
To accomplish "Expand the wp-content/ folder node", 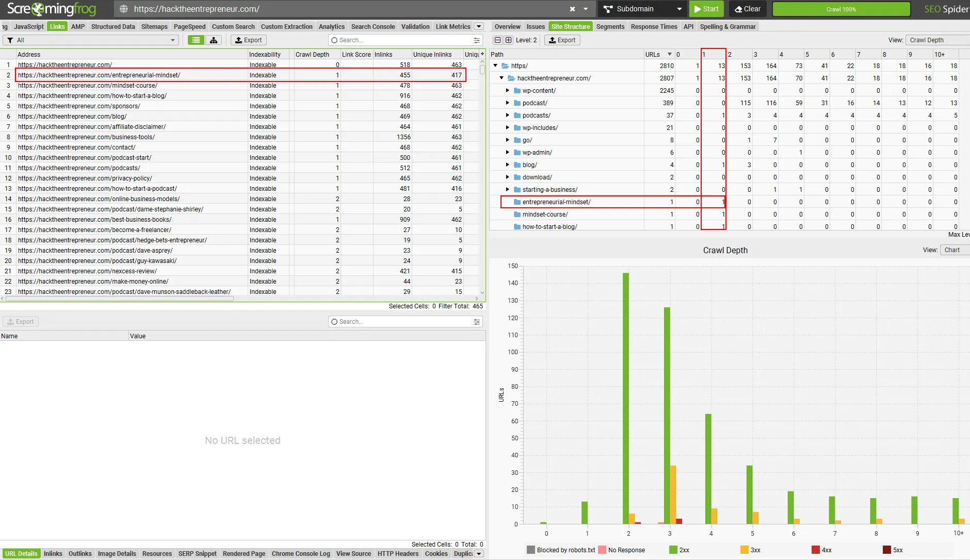I will tap(508, 91).
